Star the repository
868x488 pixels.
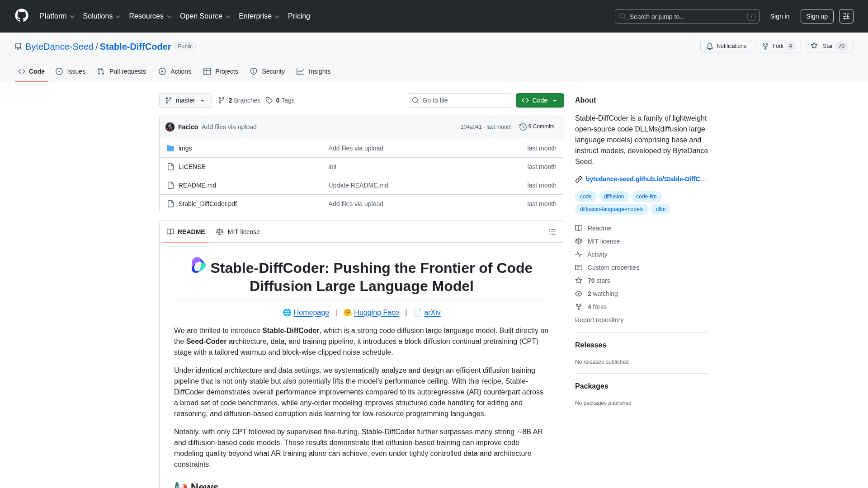coord(828,46)
